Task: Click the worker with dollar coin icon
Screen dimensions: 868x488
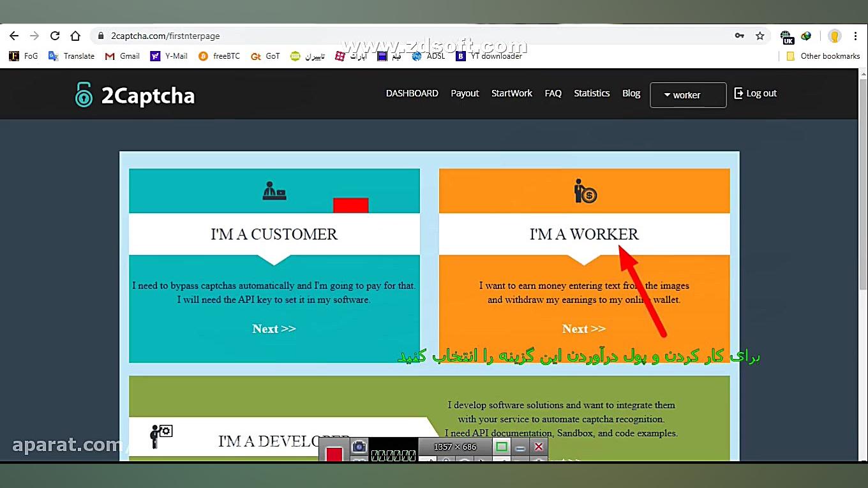Action: tap(585, 191)
